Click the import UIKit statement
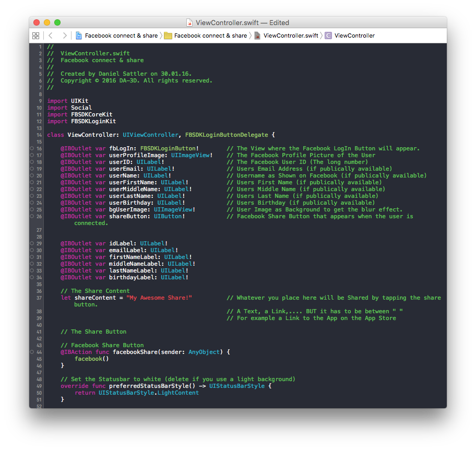 click(67, 101)
